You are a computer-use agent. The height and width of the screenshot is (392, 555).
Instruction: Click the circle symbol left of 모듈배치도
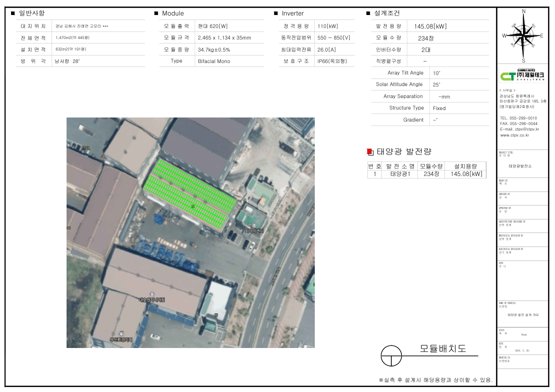coord(391,356)
